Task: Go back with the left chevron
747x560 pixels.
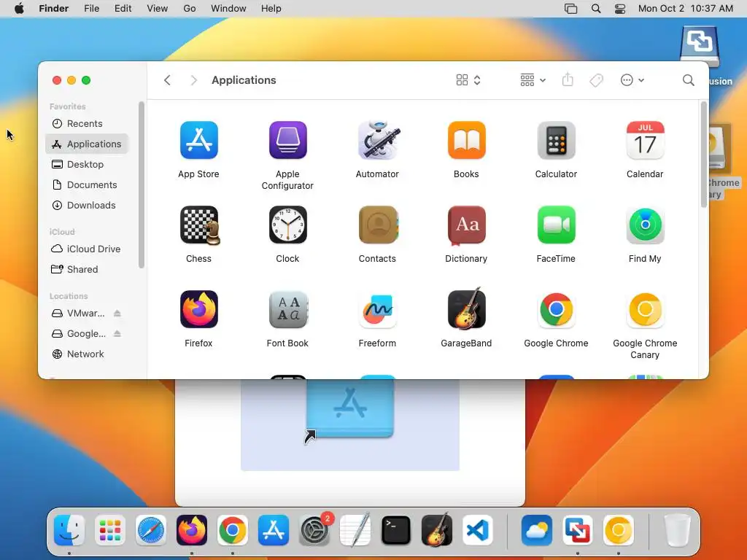Action: (x=167, y=80)
